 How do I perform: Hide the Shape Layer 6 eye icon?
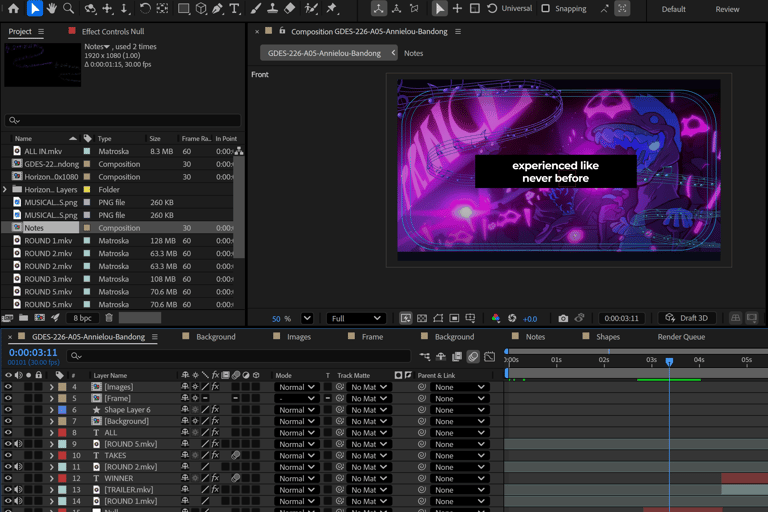coord(8,410)
